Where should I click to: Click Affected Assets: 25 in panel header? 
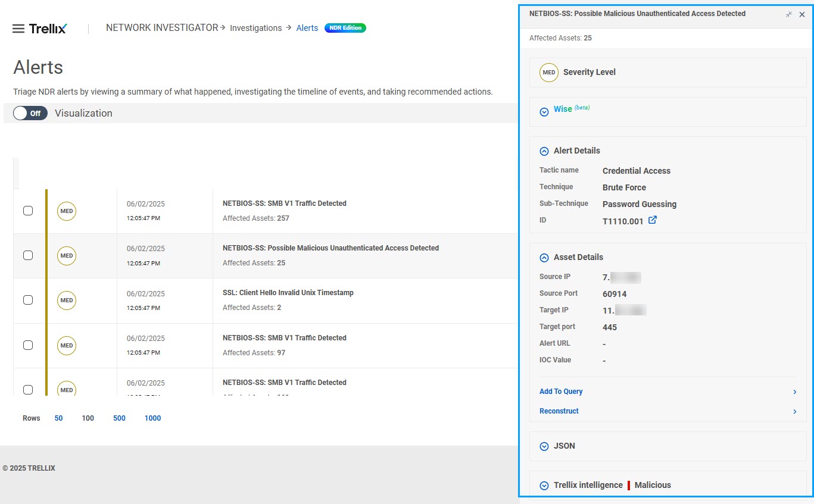[x=560, y=38]
